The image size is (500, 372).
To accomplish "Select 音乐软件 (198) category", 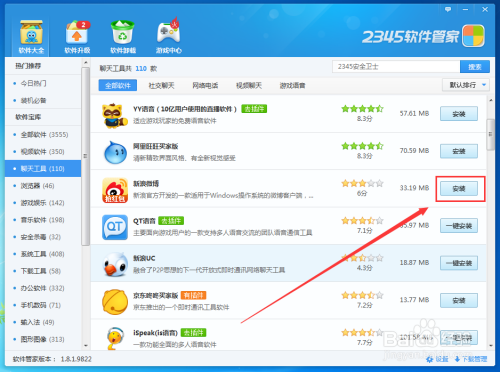I will click(x=43, y=220).
